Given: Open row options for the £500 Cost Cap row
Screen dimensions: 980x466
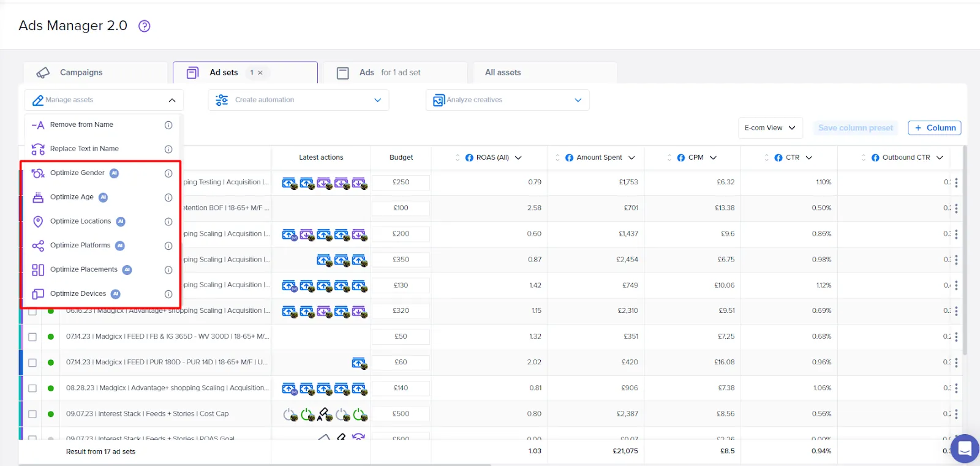Looking at the screenshot, I should pyautogui.click(x=956, y=414).
